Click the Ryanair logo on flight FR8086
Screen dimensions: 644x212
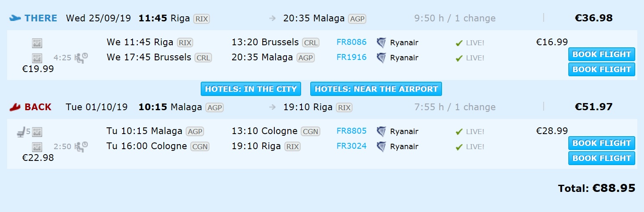[381, 42]
